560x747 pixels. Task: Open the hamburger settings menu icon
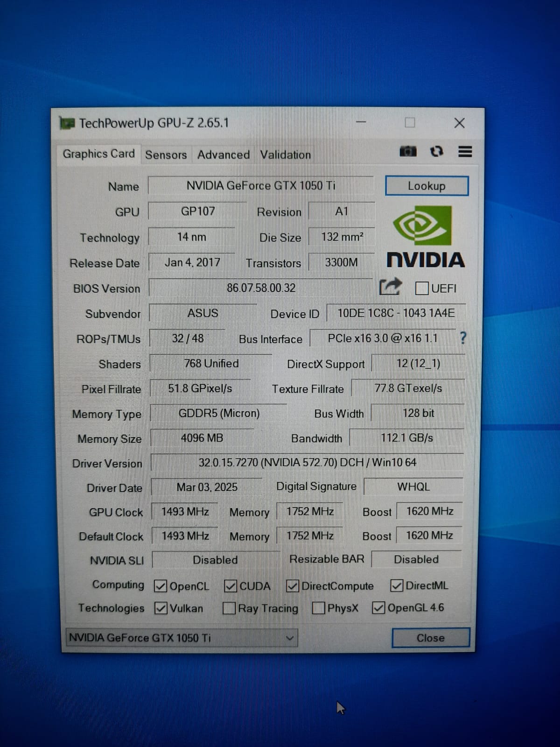tap(465, 151)
